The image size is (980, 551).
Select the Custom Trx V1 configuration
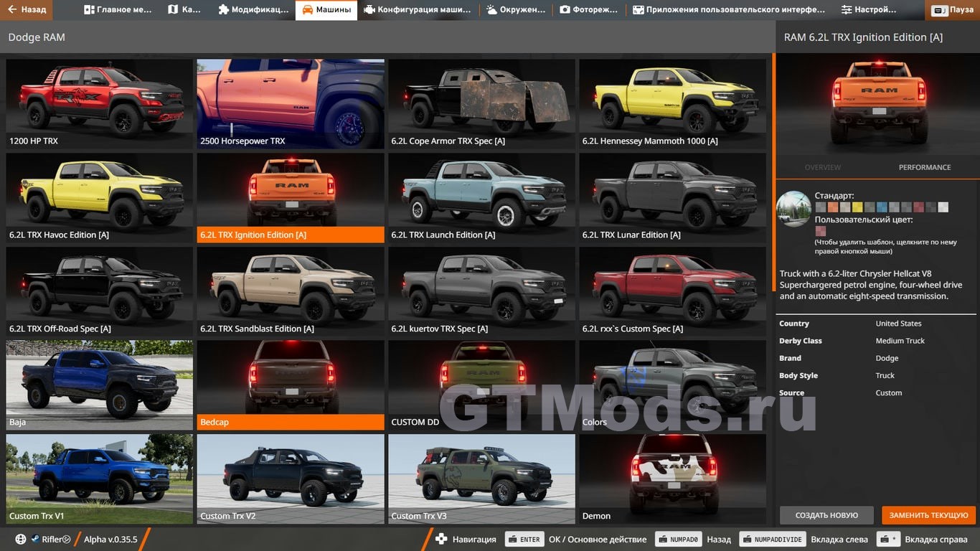99,479
